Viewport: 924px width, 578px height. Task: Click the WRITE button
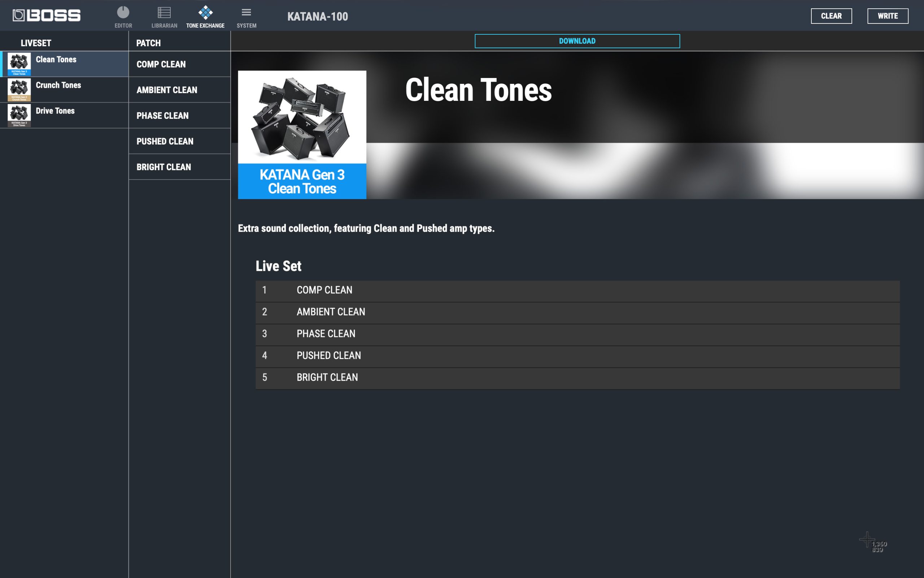pos(888,16)
